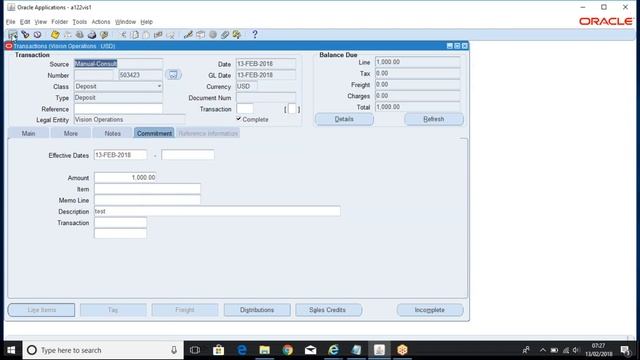
Task: Switch to the Main tab
Action: tap(29, 133)
